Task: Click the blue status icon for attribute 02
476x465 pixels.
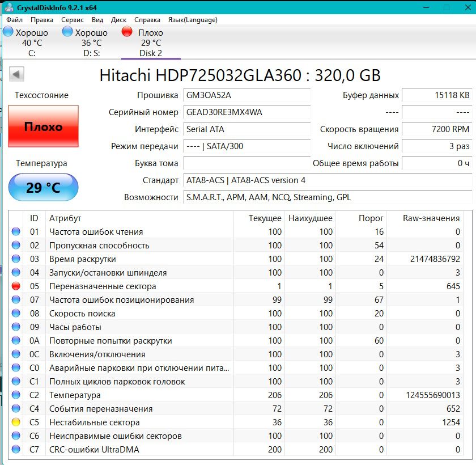Action: (x=16, y=245)
